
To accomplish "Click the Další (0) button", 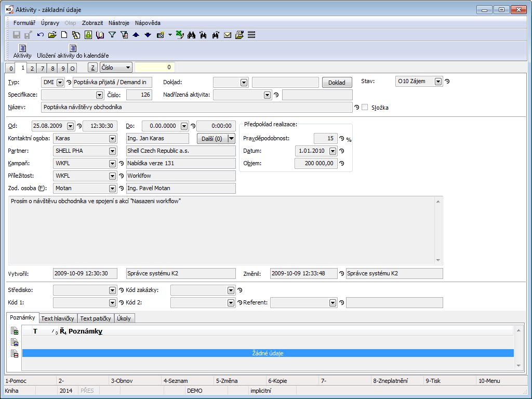I will tap(212, 139).
